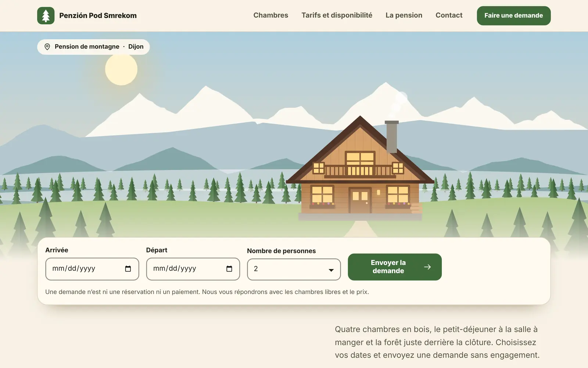
Task: Click the green pine tree logo icon
Action: 46,15
